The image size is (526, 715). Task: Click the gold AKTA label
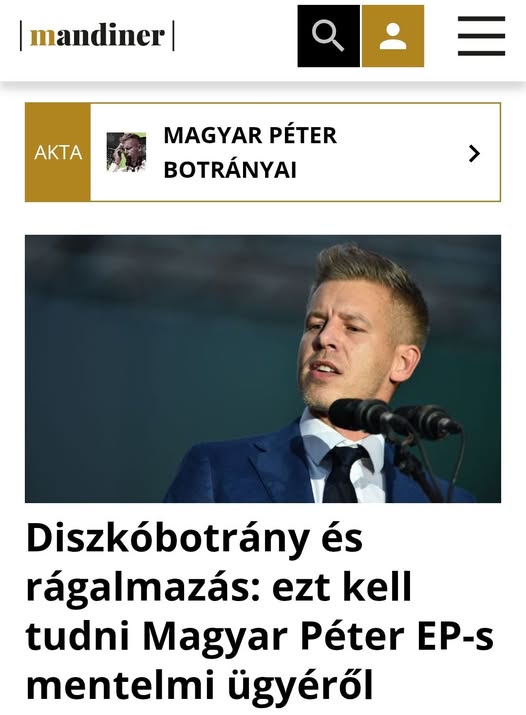pyautogui.click(x=58, y=152)
